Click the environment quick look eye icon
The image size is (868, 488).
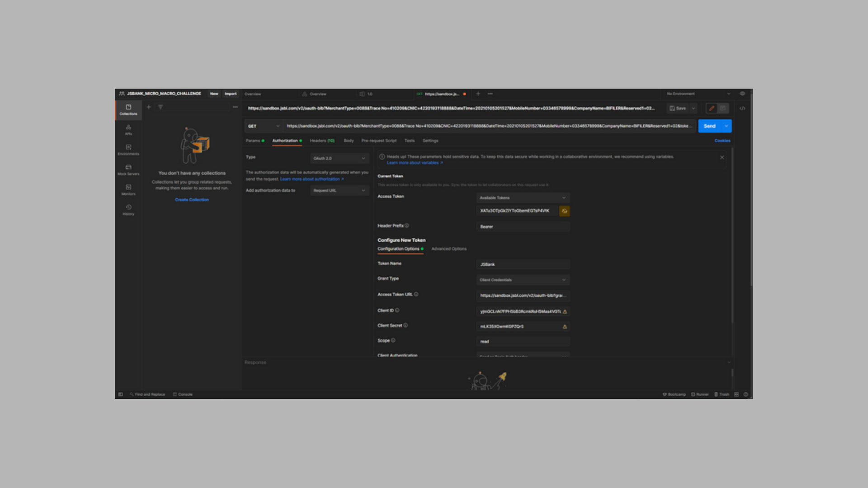(x=742, y=94)
